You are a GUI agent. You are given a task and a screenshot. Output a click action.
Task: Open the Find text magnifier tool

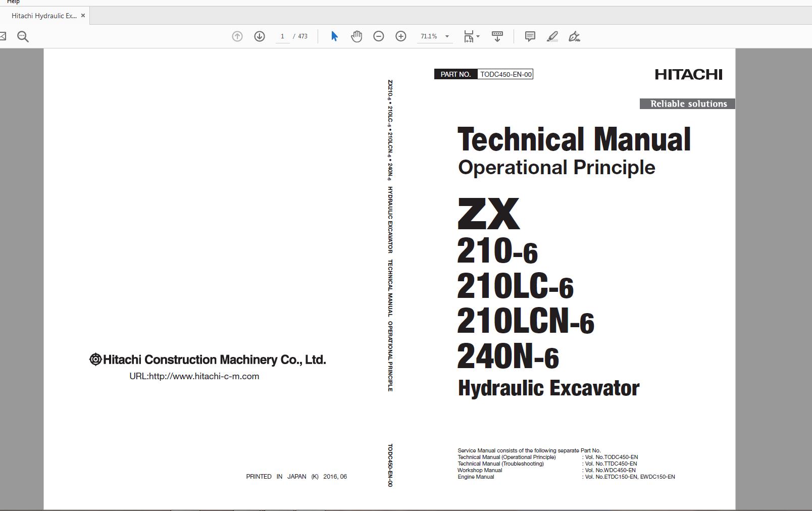pos(23,36)
